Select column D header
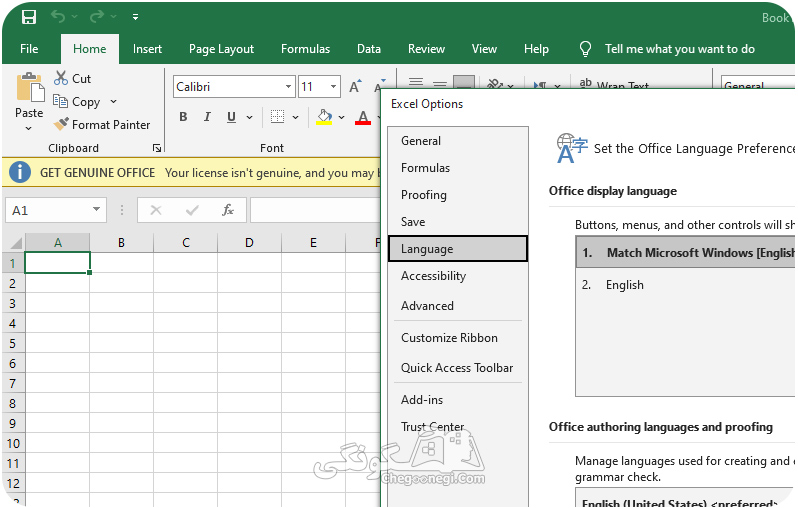 click(249, 243)
